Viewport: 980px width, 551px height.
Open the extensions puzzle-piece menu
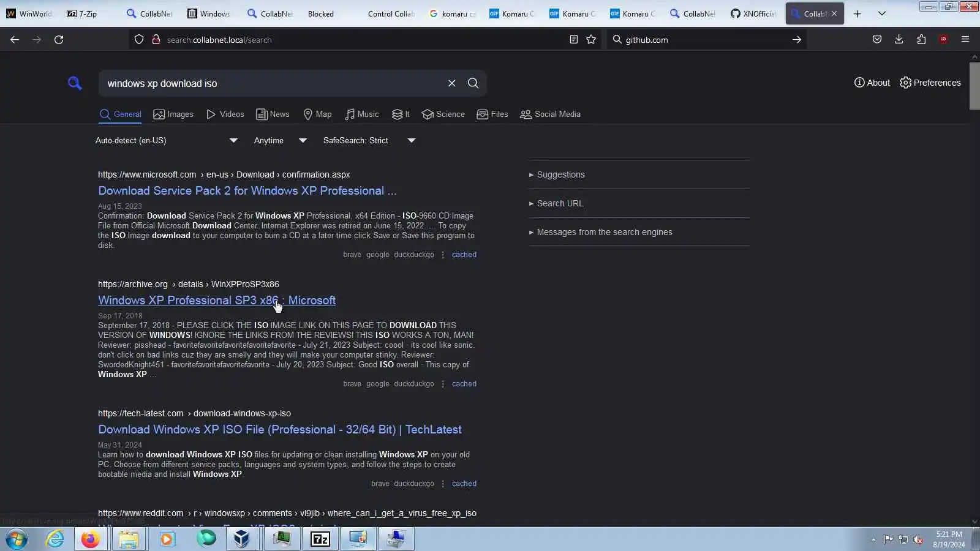tap(921, 40)
